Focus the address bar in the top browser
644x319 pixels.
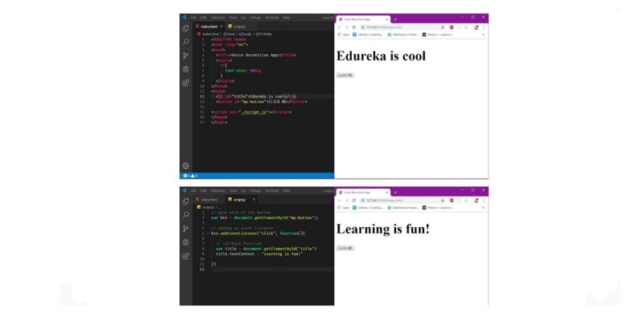coord(398,27)
